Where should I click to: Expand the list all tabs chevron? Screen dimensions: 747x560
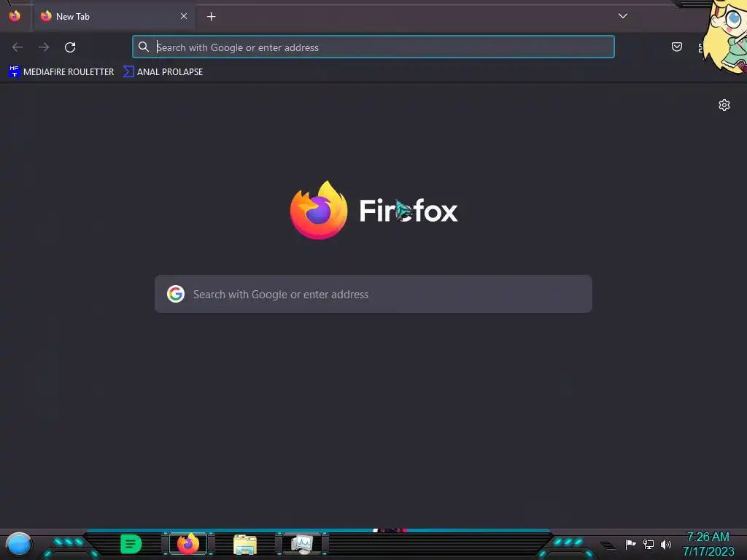[623, 16]
